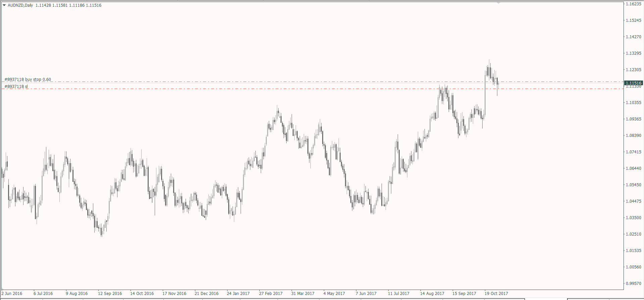Click the 1.16235 price scale label

[x=634, y=4]
